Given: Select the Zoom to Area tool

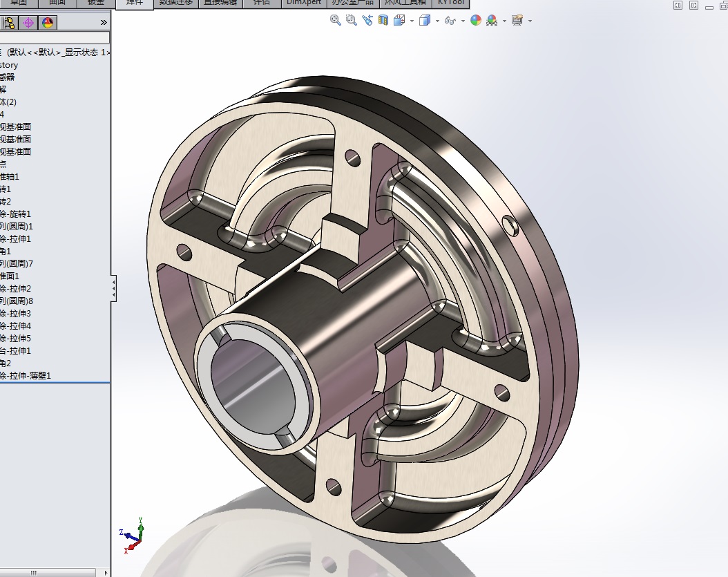Looking at the screenshot, I should pos(352,20).
